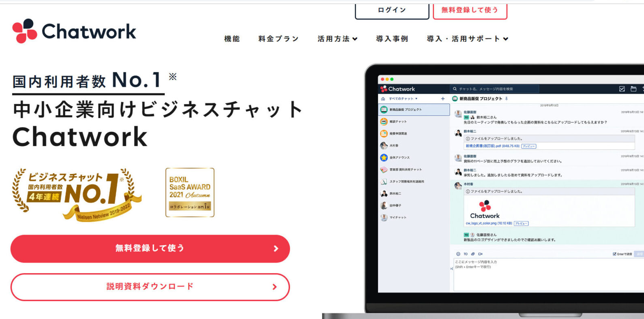Open the task checkmark icon in app header
This screenshot has width=644, height=319.
[622, 89]
